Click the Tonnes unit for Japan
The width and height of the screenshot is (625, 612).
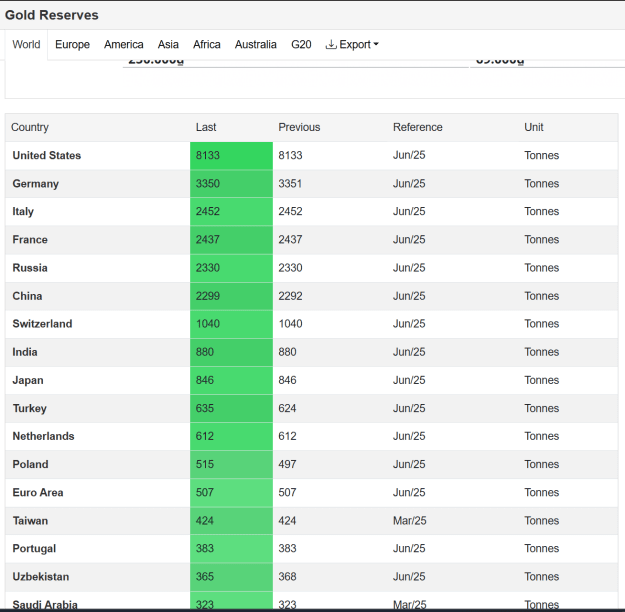541,380
